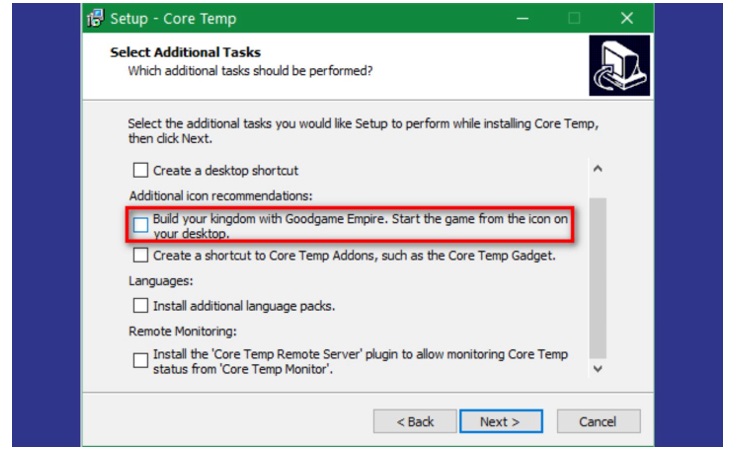Image resolution: width=737 pixels, height=455 pixels.
Task: Close the Core Temp Setup window
Action: [627, 18]
